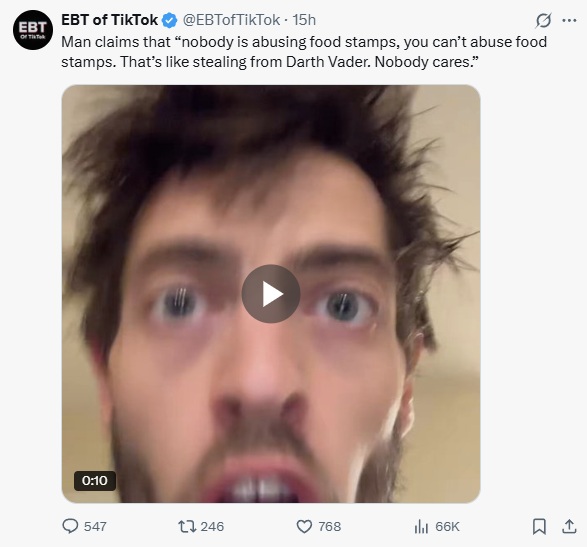Click the reply speech bubble icon
Viewport: 587px width, 547px height.
point(70,526)
